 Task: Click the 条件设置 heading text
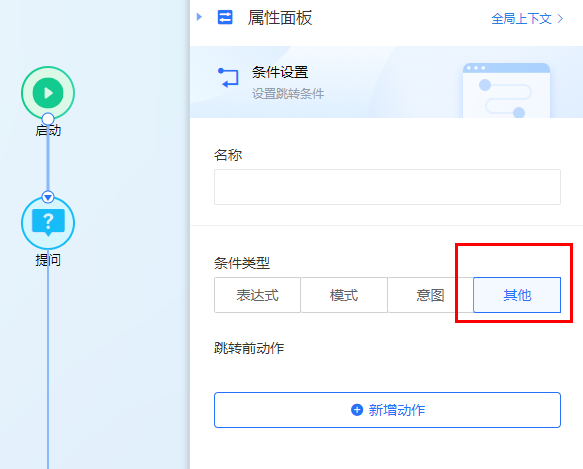click(280, 72)
